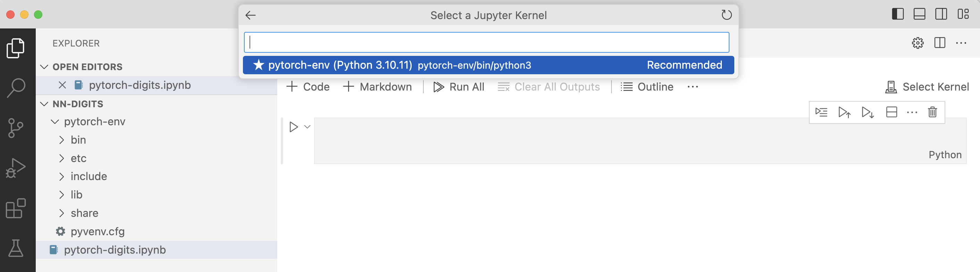This screenshot has width=980, height=272.
Task: Click the Run All button
Action: [x=459, y=87]
